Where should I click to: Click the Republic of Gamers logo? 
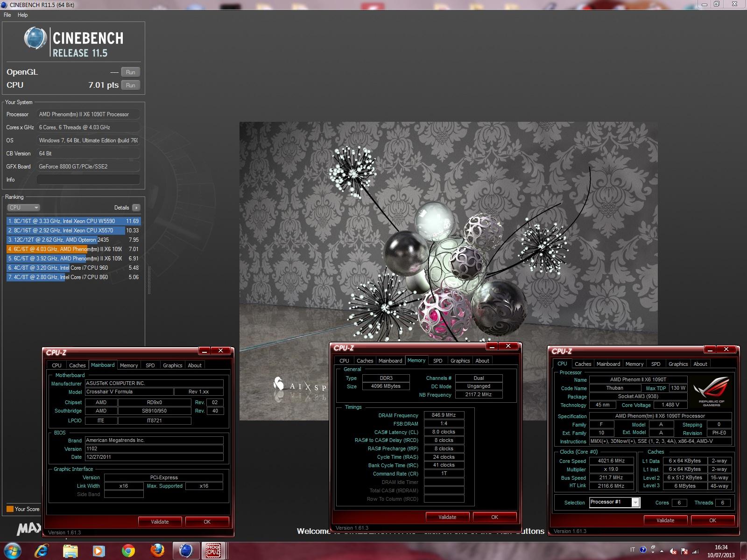click(x=712, y=392)
